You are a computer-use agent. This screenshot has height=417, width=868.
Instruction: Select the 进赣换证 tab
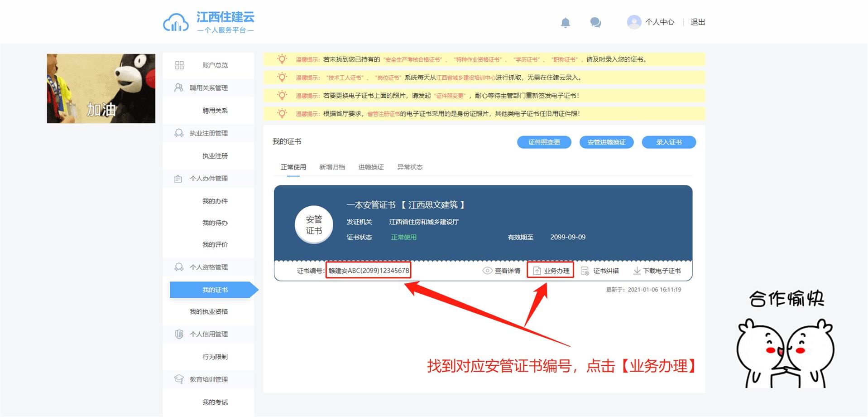pyautogui.click(x=371, y=167)
